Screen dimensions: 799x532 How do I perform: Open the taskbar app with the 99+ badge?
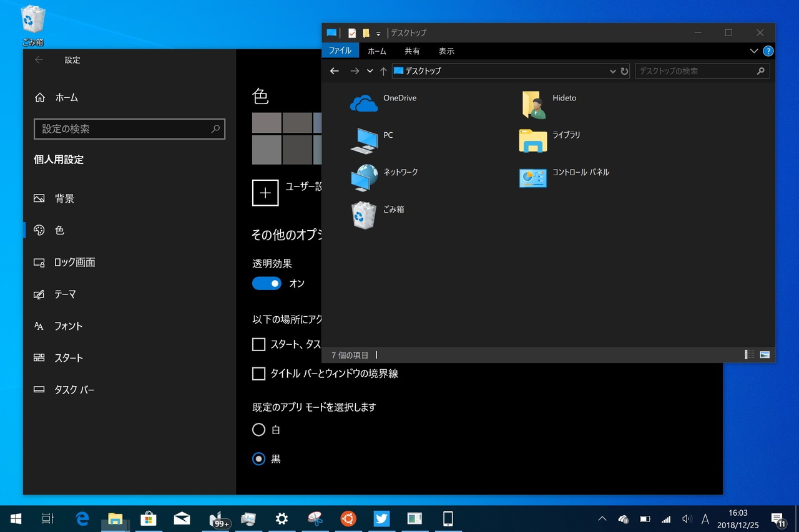tap(219, 518)
